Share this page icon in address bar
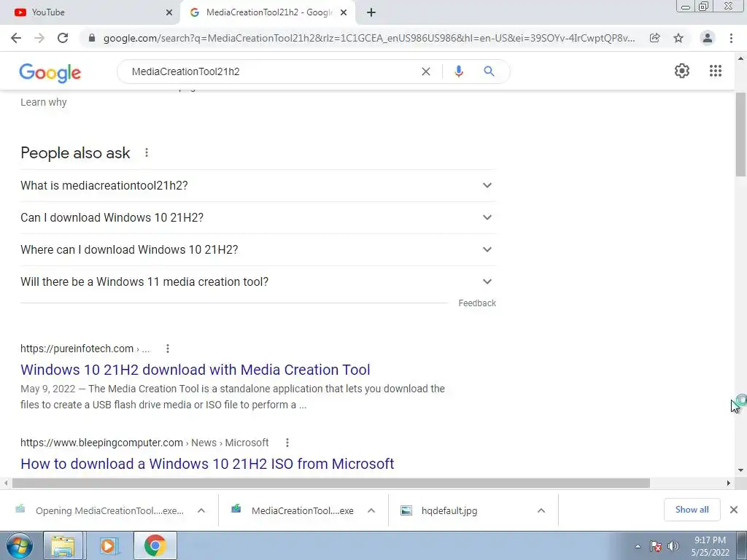 tap(654, 38)
